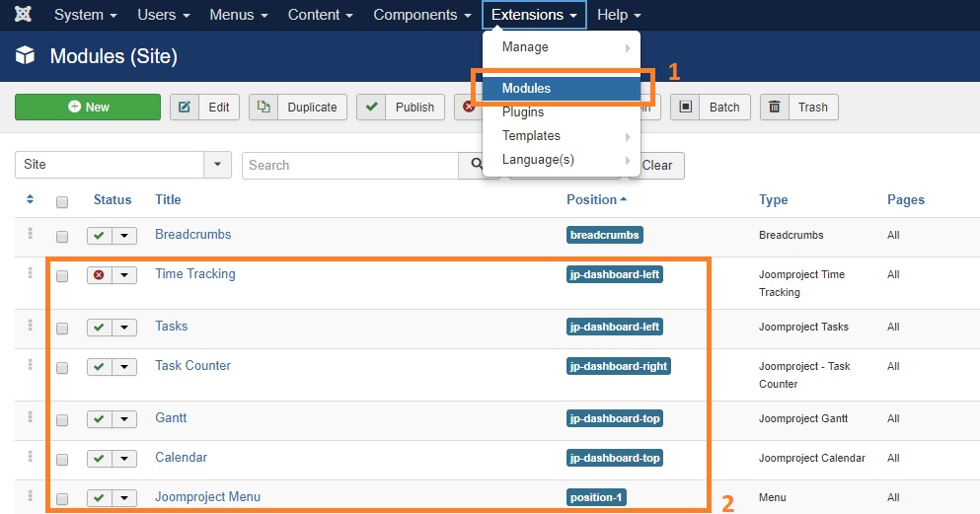Sort by Position column header

(x=596, y=200)
